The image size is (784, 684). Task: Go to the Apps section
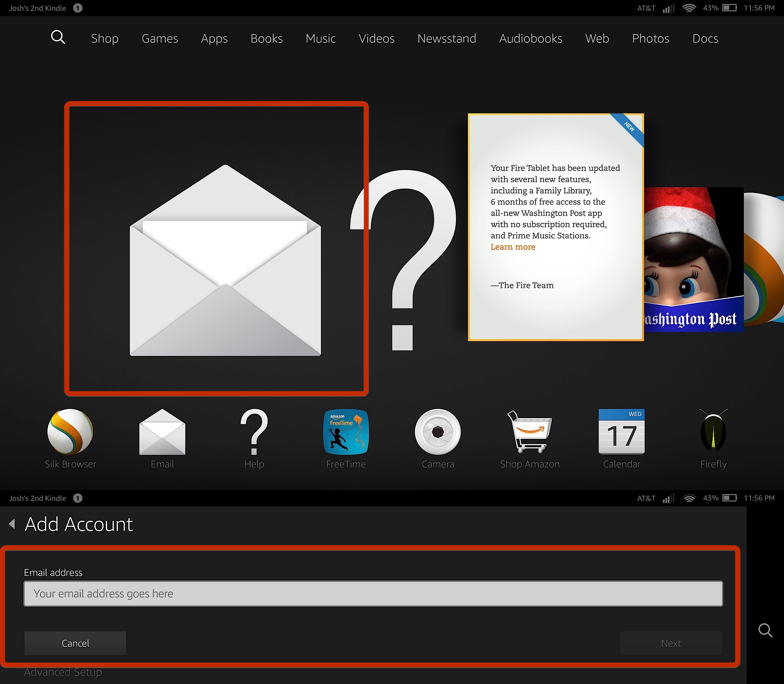[214, 39]
